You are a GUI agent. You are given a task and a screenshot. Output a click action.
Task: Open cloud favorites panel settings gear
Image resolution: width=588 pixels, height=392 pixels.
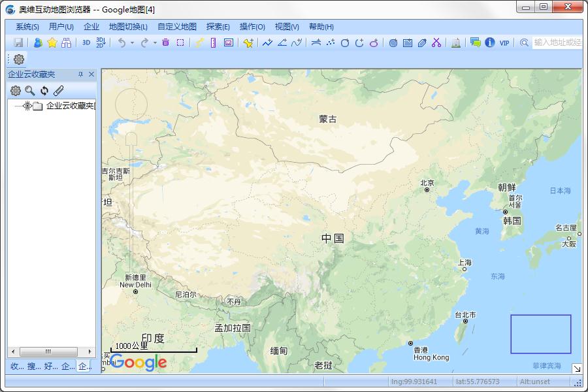tap(15, 91)
